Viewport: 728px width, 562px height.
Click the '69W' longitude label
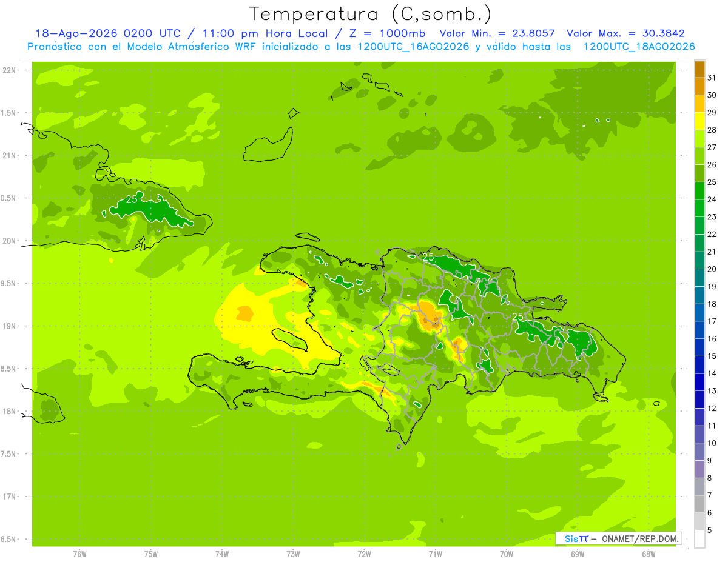pos(578,554)
